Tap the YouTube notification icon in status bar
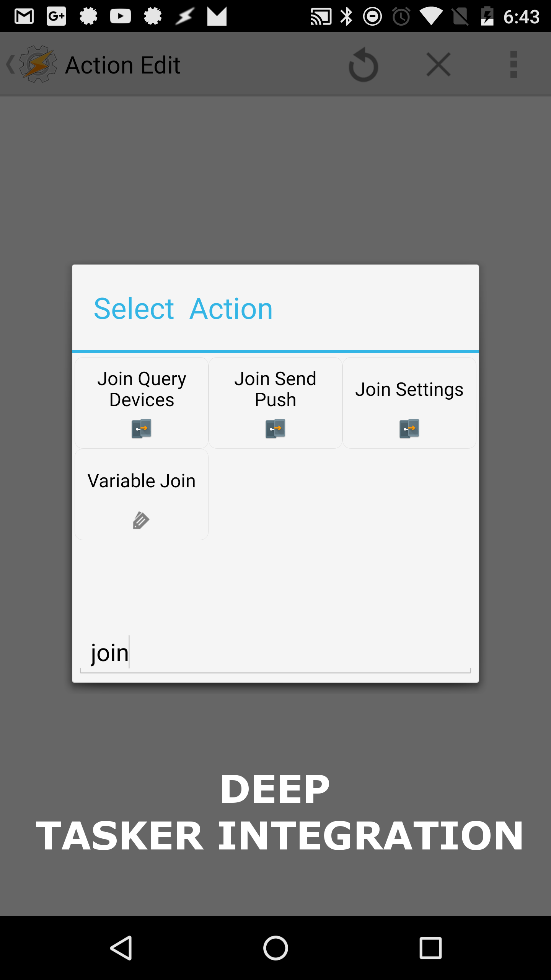This screenshot has width=551, height=980. tap(121, 16)
